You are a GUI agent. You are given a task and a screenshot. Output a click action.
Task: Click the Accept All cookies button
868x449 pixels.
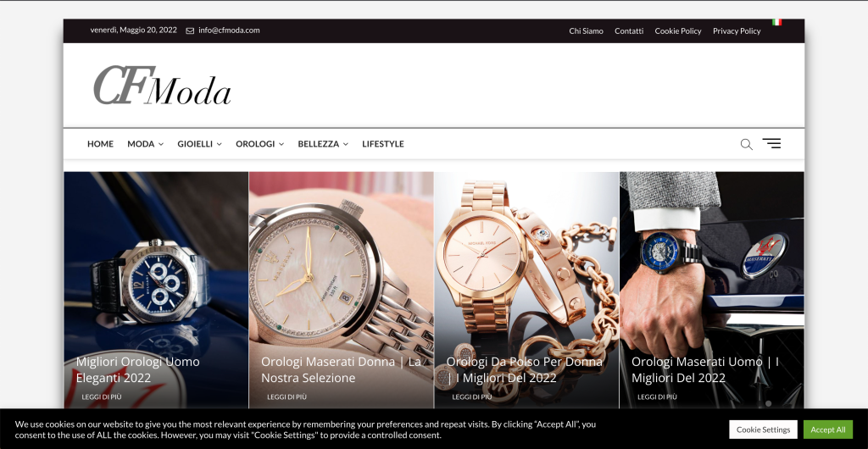(x=827, y=430)
